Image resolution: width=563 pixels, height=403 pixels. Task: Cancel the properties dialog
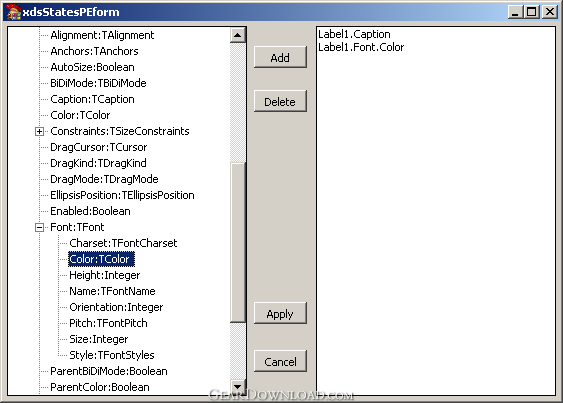(x=280, y=361)
